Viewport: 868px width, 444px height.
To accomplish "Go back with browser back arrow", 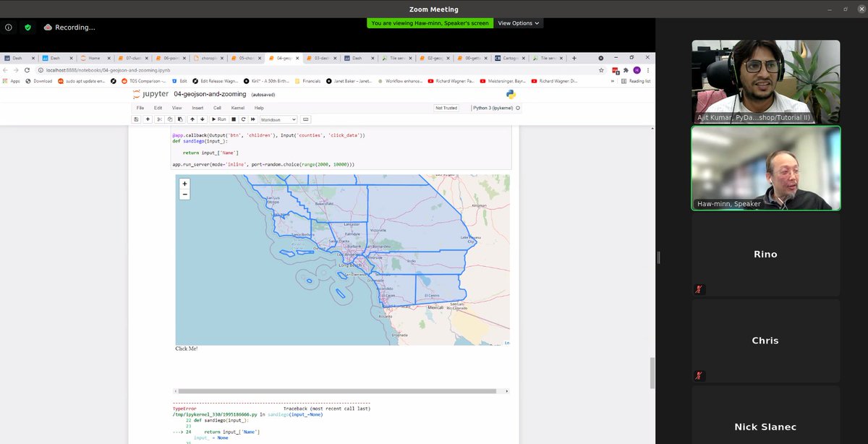I will 6,70.
